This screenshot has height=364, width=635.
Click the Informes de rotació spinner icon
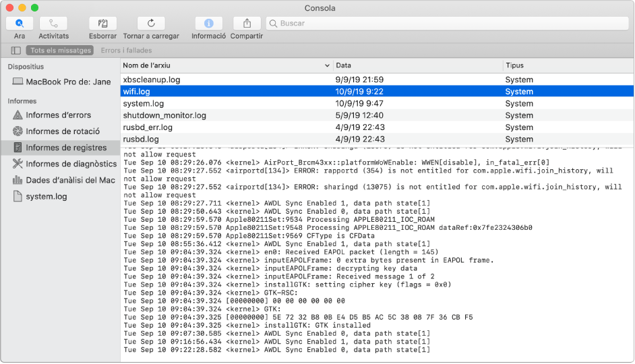[18, 131]
